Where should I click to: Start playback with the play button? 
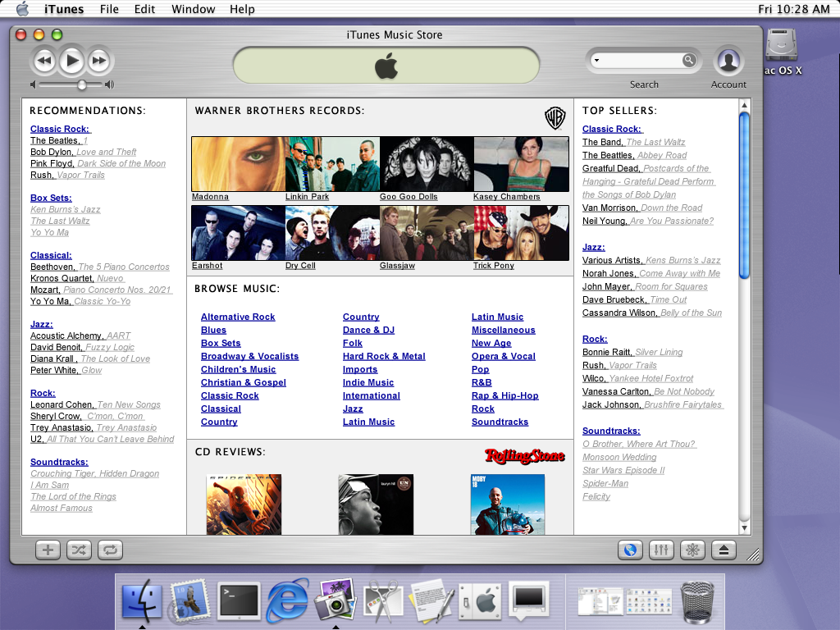[71, 61]
